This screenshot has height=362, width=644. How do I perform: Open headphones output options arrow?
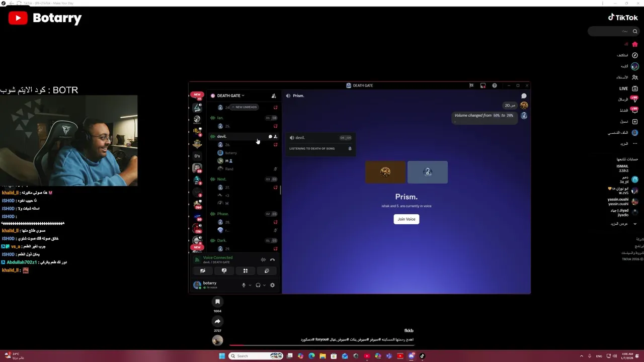(264, 285)
